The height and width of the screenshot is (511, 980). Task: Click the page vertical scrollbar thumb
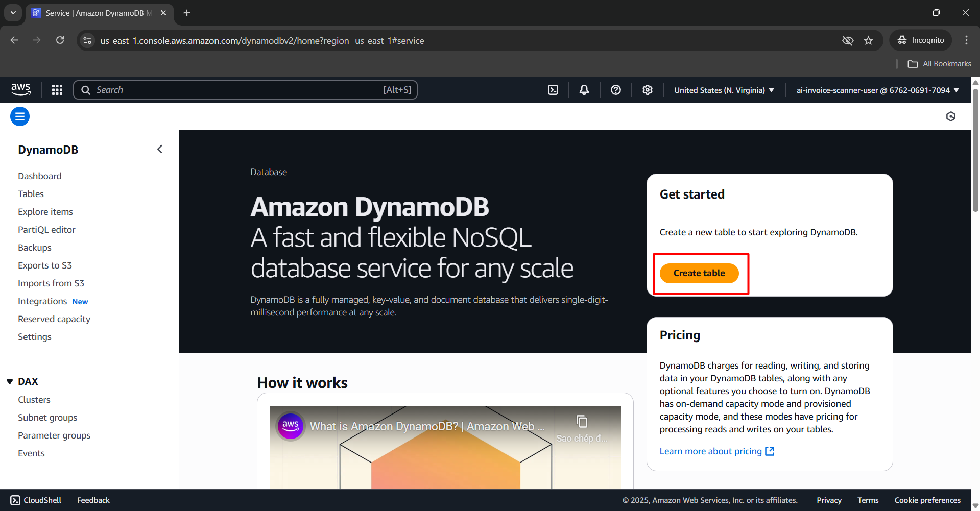coord(975,148)
